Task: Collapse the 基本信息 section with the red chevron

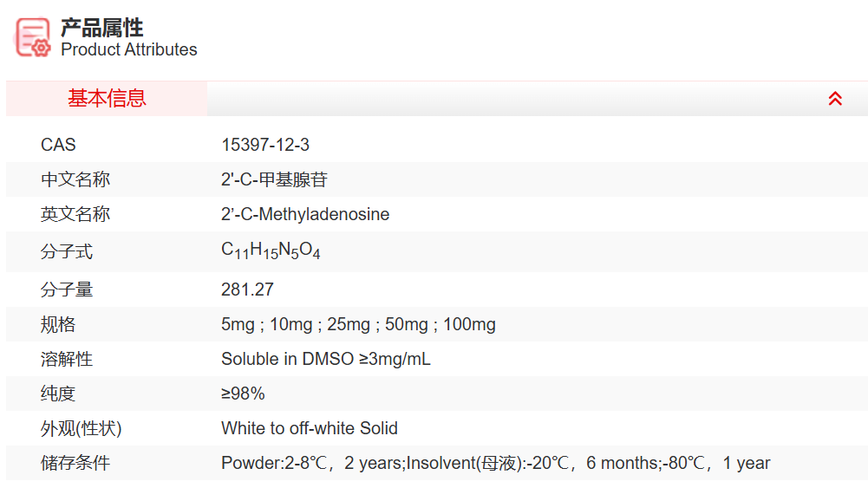Action: coord(835,99)
